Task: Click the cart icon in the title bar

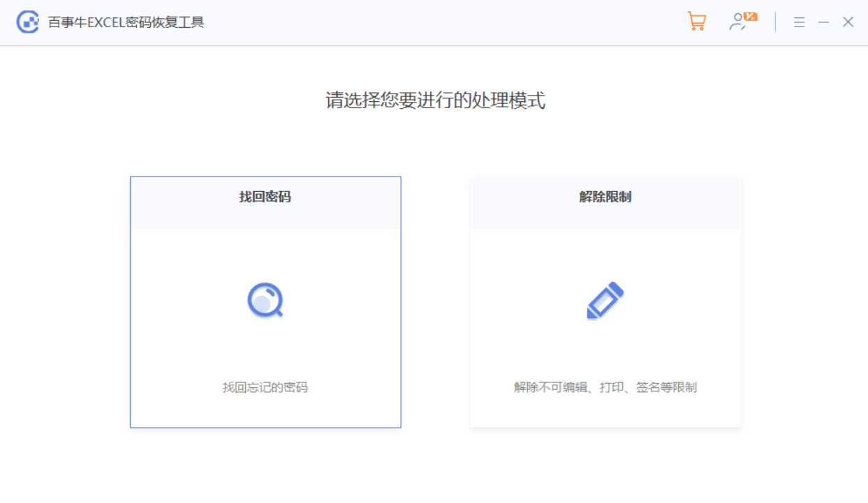Action: pyautogui.click(x=696, y=22)
